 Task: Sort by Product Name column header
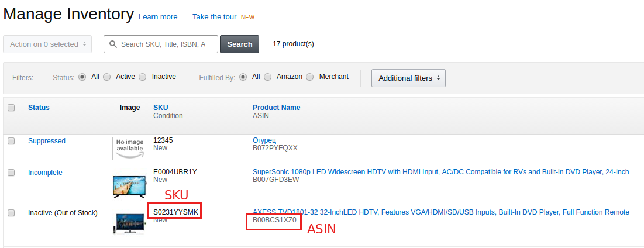277,108
